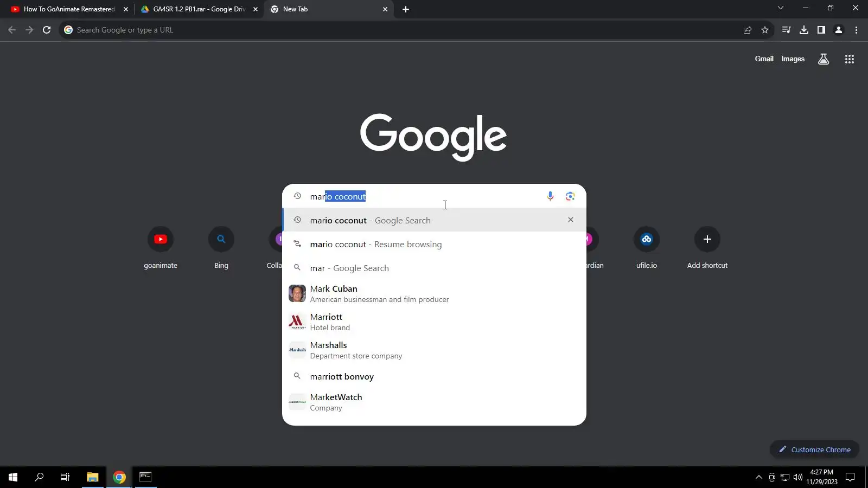The width and height of the screenshot is (868, 488).
Task: Close the How To GoAnimate tab
Action: (126, 9)
